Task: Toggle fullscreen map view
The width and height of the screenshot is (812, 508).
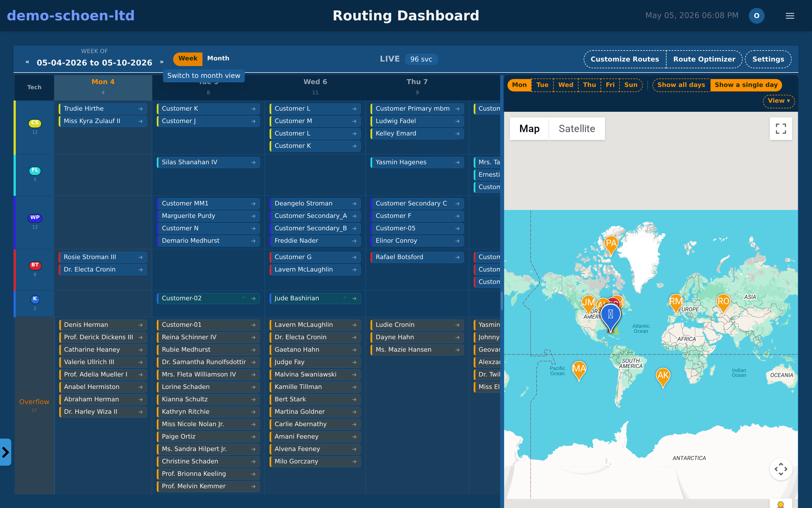Action: 781,128
